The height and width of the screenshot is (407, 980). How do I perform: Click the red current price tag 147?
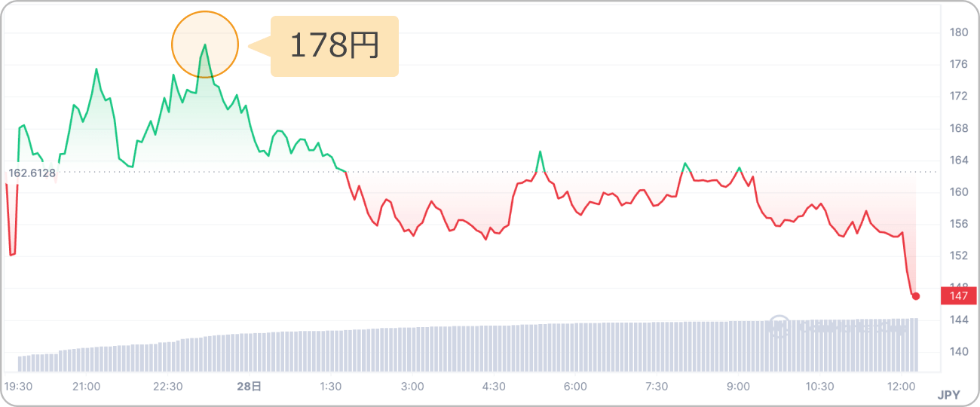[x=959, y=295]
